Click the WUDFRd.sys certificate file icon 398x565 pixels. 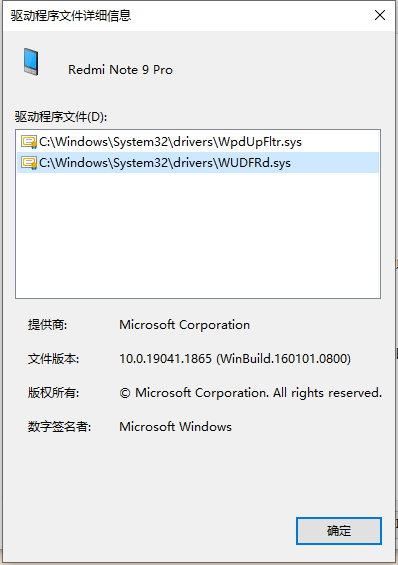pos(29,163)
